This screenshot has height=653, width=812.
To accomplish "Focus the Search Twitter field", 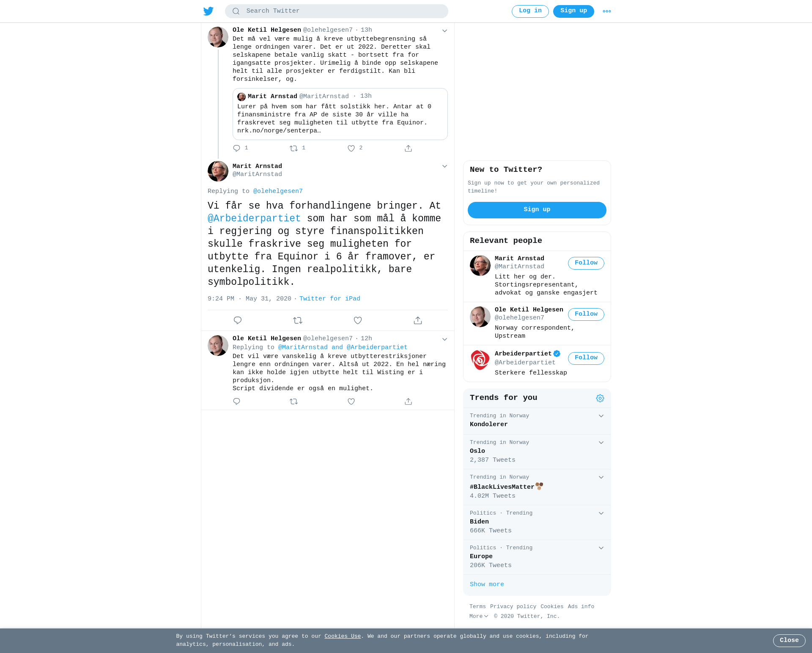I will (337, 11).
